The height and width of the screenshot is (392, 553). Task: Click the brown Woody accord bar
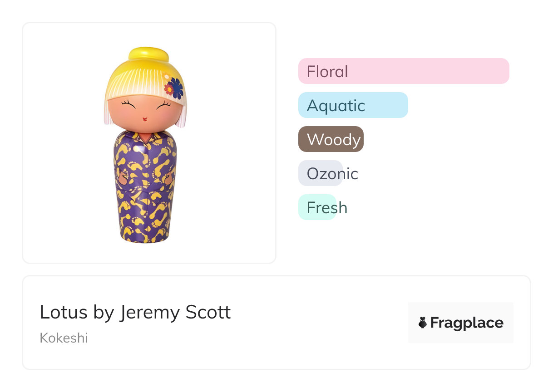(331, 139)
